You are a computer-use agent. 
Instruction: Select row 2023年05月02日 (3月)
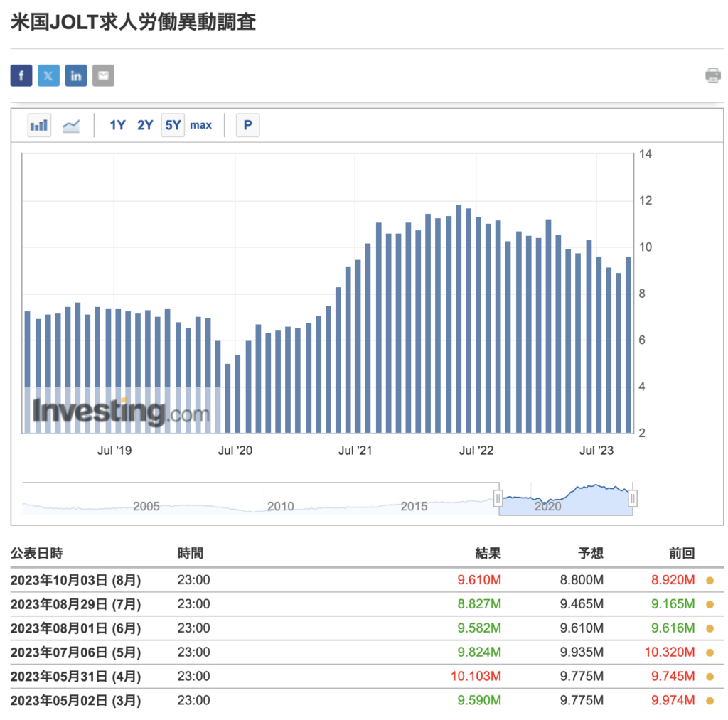(x=367, y=701)
